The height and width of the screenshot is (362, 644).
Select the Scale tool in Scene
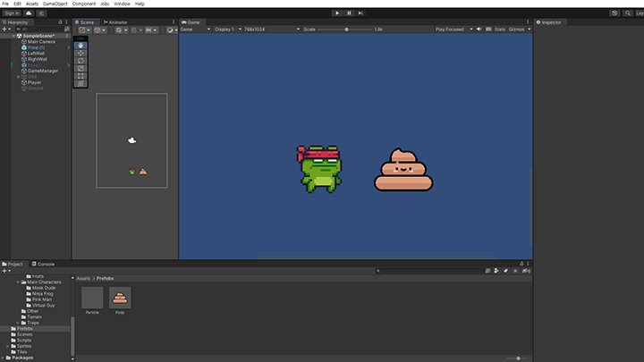(x=80, y=69)
